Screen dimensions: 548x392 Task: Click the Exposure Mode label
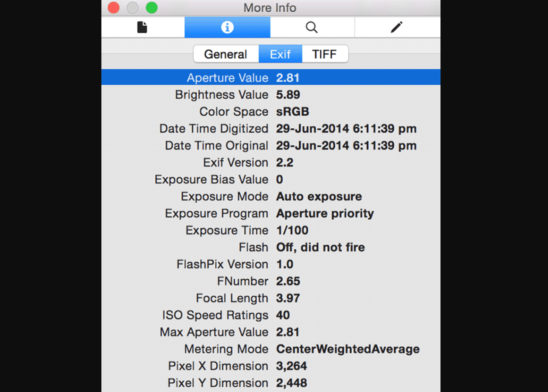coord(225,197)
